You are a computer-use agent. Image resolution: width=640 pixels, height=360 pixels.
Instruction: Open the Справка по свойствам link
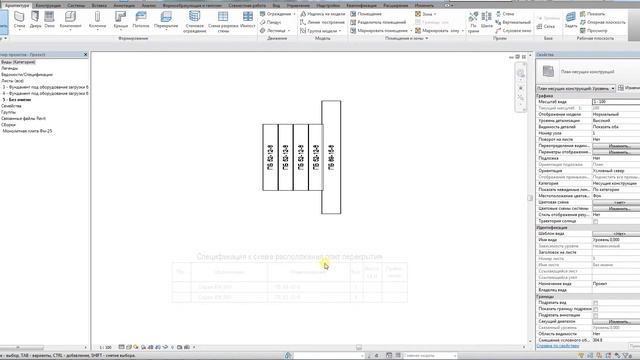pos(557,346)
